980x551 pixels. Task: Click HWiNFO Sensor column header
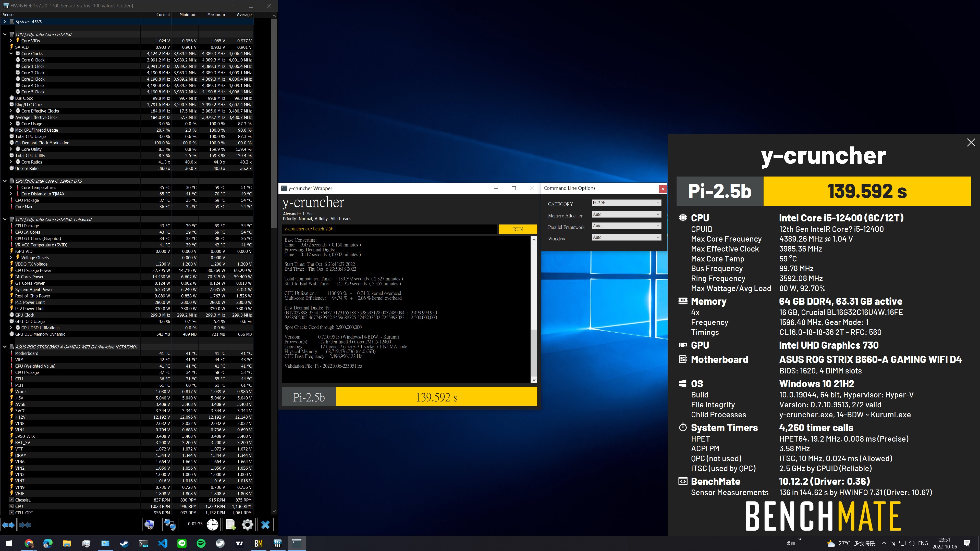(70, 15)
